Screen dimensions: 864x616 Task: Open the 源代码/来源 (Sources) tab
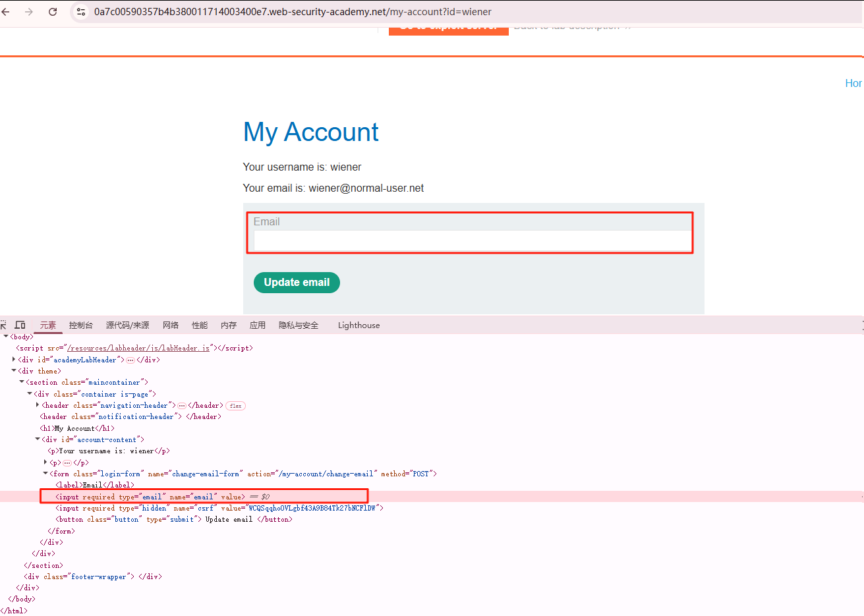pos(127,325)
